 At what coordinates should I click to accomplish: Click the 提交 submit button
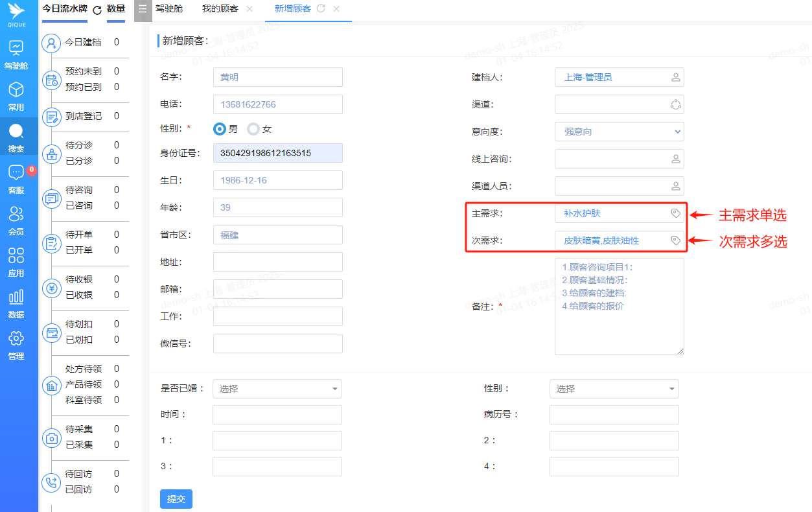(176, 498)
